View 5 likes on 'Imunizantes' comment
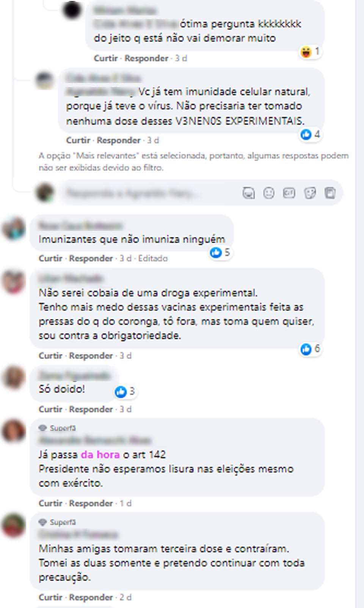364x608 pixels. tap(220, 252)
